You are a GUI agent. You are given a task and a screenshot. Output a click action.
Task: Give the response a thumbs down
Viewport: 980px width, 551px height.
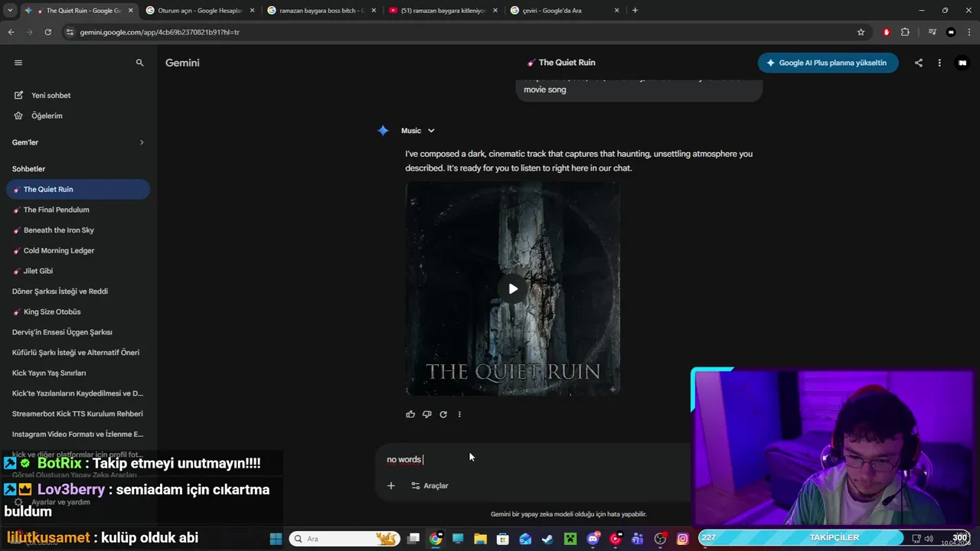click(x=427, y=414)
